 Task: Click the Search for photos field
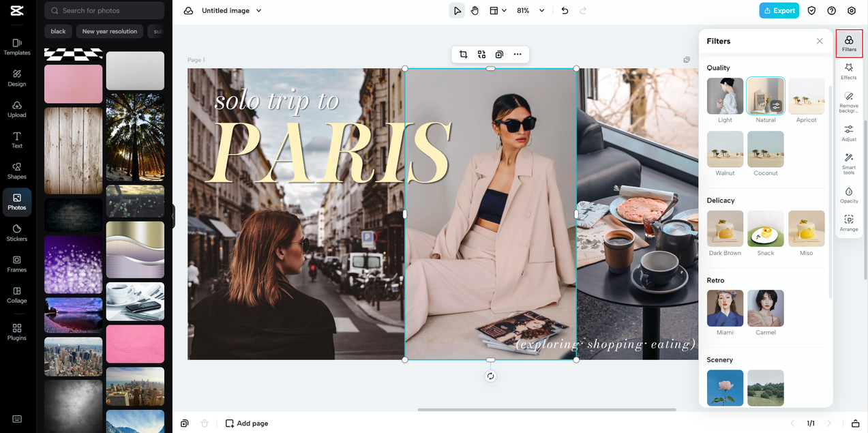coord(104,10)
